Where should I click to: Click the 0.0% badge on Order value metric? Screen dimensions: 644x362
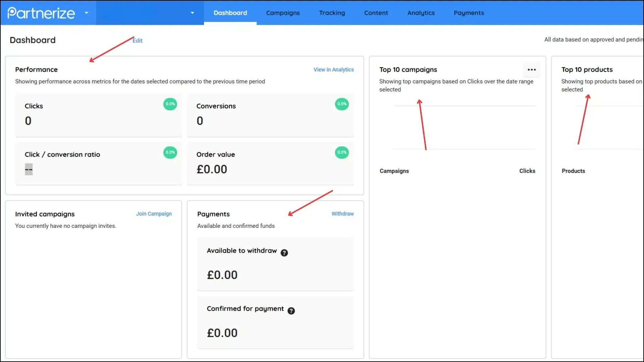[341, 152]
